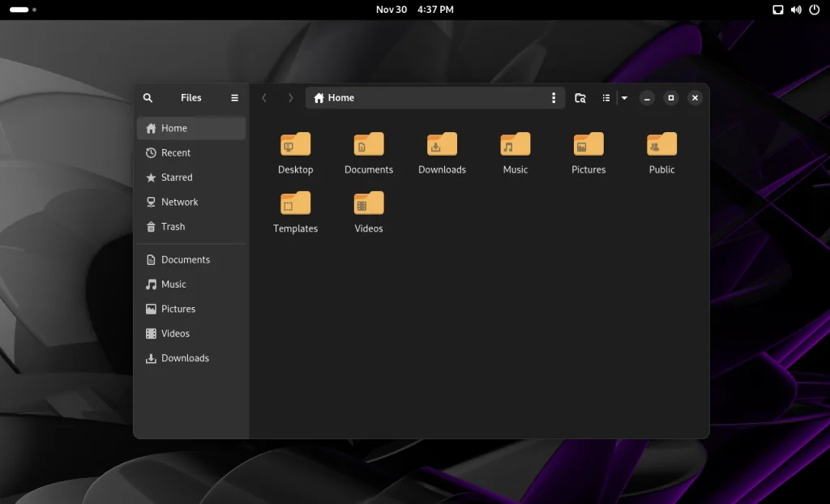This screenshot has height=504, width=830.
Task: Toggle list view layout button
Action: pos(606,98)
